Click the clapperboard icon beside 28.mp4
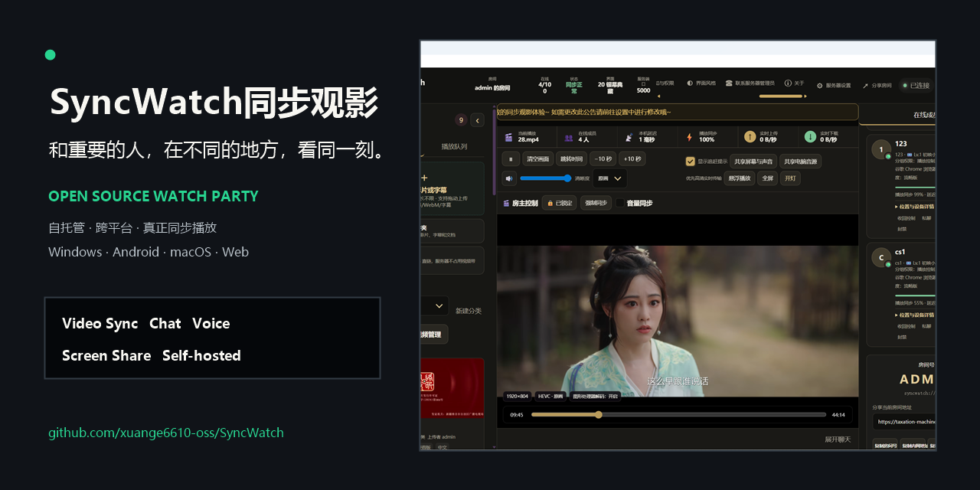 pyautogui.click(x=508, y=138)
